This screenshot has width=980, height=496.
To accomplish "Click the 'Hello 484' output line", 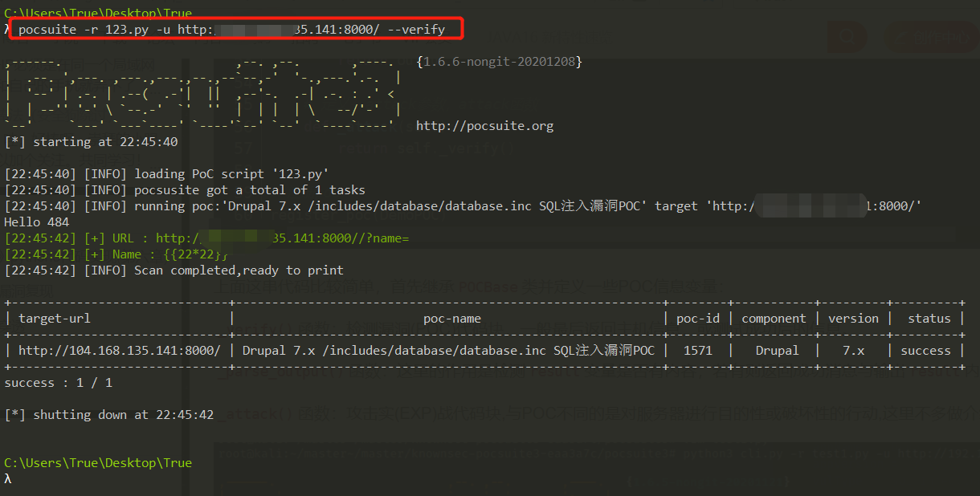I will (37, 222).
